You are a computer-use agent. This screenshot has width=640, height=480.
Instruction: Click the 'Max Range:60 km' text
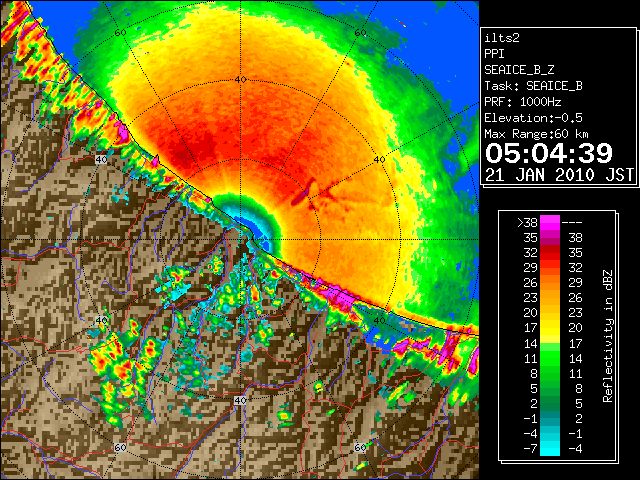pyautogui.click(x=537, y=134)
